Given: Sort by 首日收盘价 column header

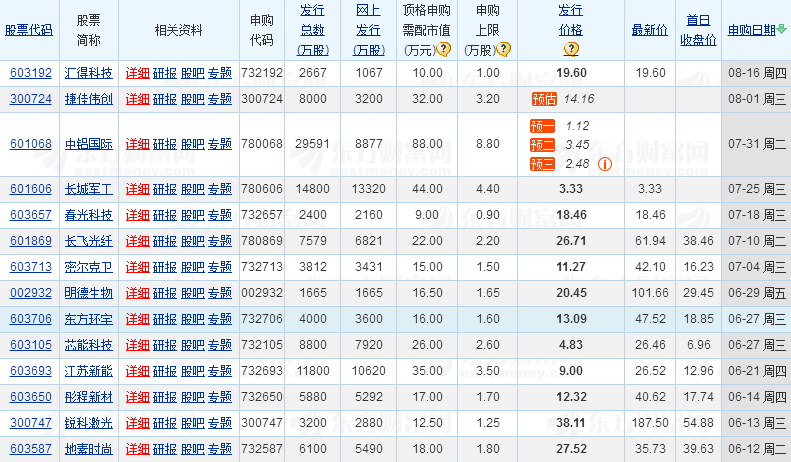Looking at the screenshot, I should (698, 30).
